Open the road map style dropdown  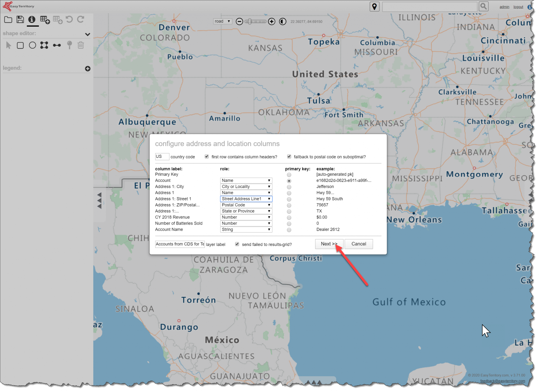click(x=222, y=21)
